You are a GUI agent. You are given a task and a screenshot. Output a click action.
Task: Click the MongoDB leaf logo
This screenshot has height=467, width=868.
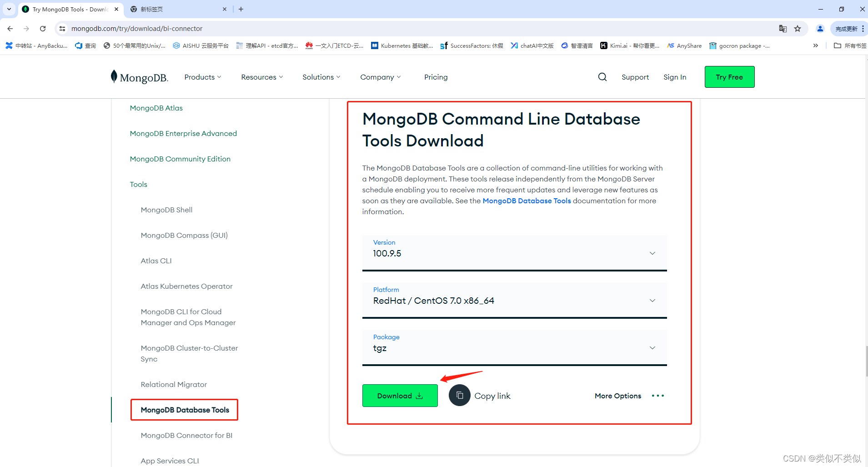pos(115,76)
